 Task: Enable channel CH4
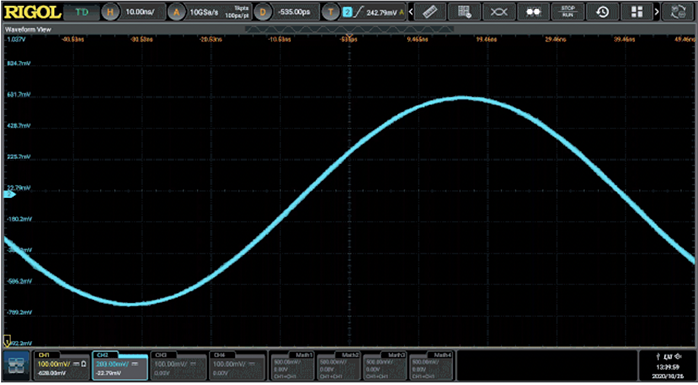[237, 366]
